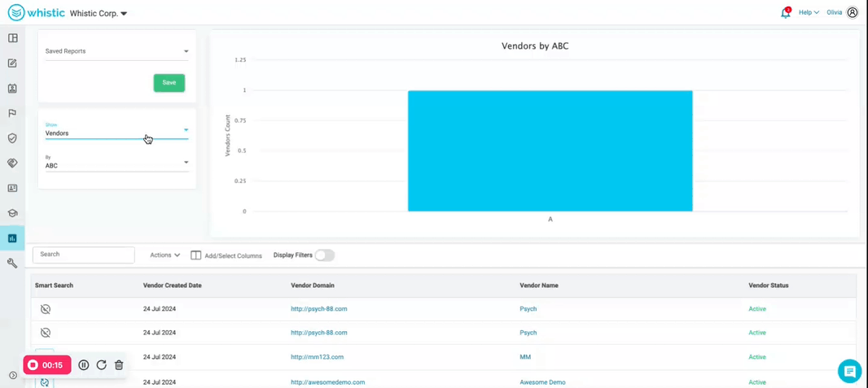The height and width of the screenshot is (388, 868).
Task: Open the http://awesomedemo.com link
Action: point(327,382)
